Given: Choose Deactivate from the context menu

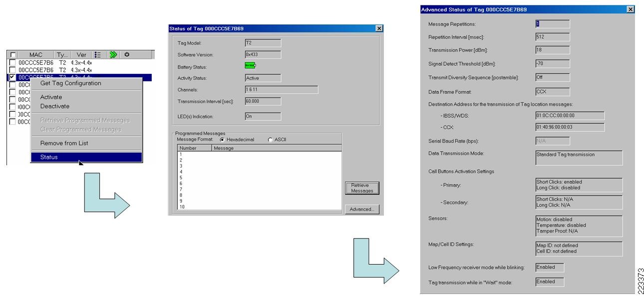Looking at the screenshot, I should (x=55, y=106).
